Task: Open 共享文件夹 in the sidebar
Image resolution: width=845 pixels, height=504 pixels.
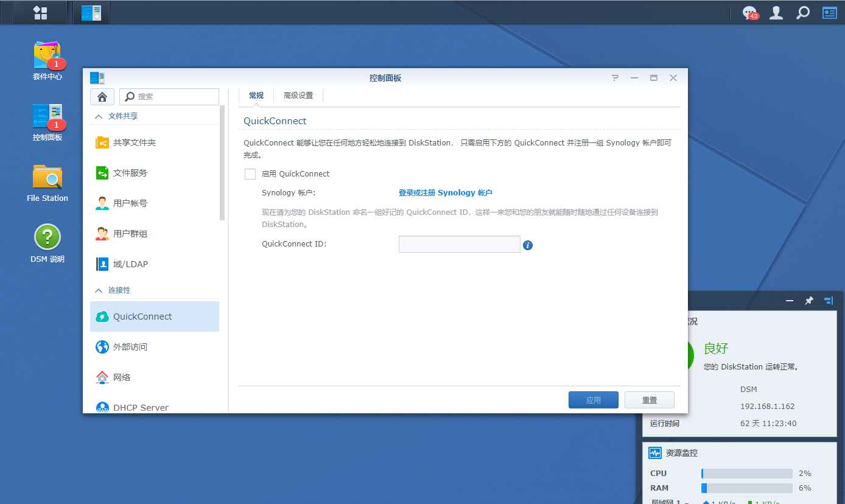Action: click(155, 142)
